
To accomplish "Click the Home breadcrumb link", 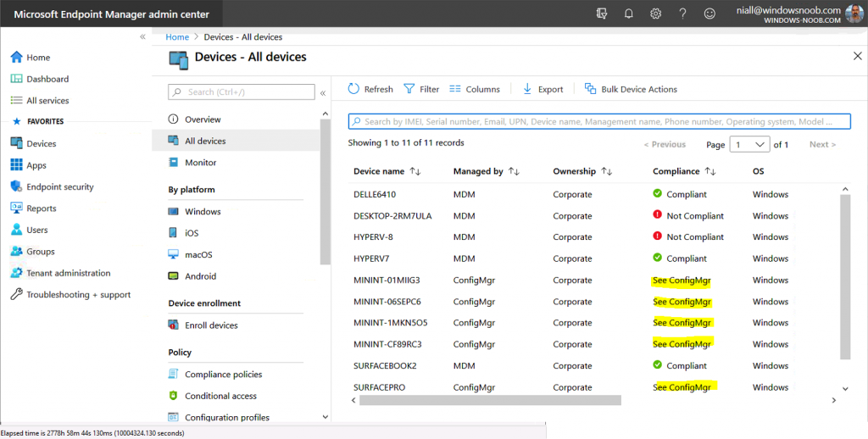I will pyautogui.click(x=177, y=37).
